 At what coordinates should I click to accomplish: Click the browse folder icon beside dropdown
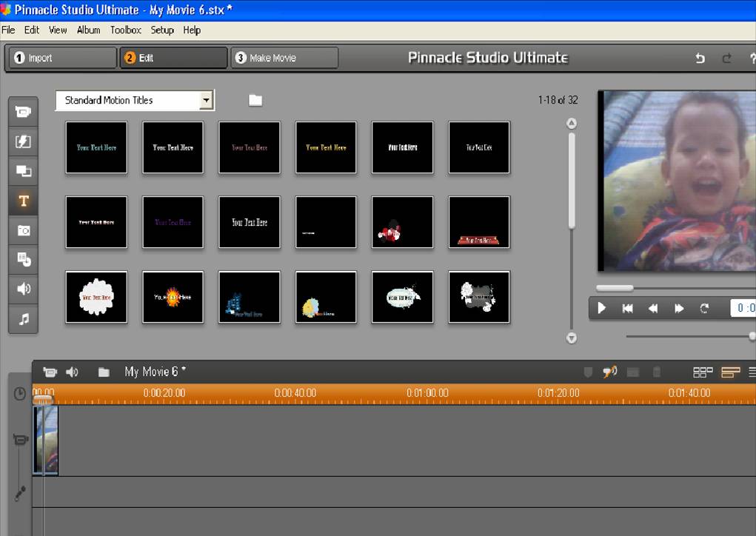255,100
